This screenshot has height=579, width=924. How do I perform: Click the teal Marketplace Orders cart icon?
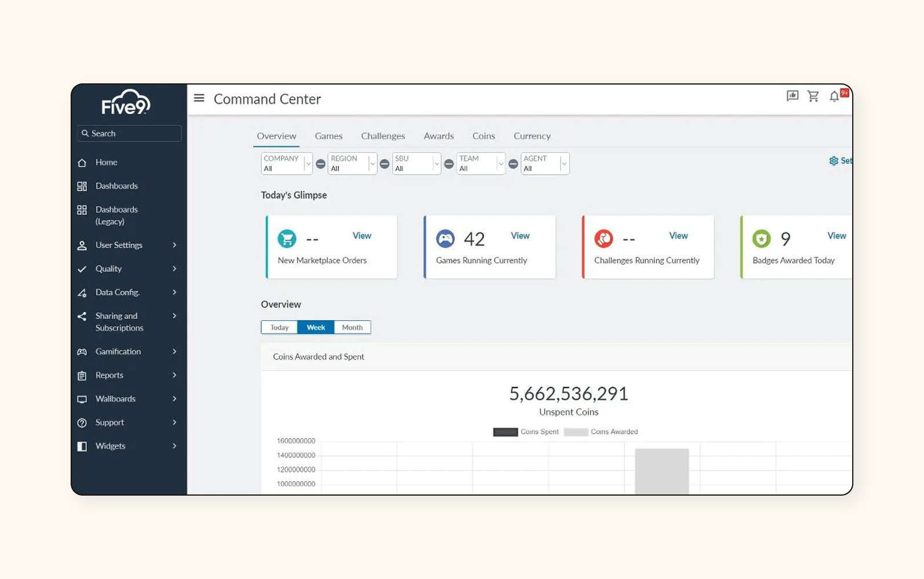(287, 239)
